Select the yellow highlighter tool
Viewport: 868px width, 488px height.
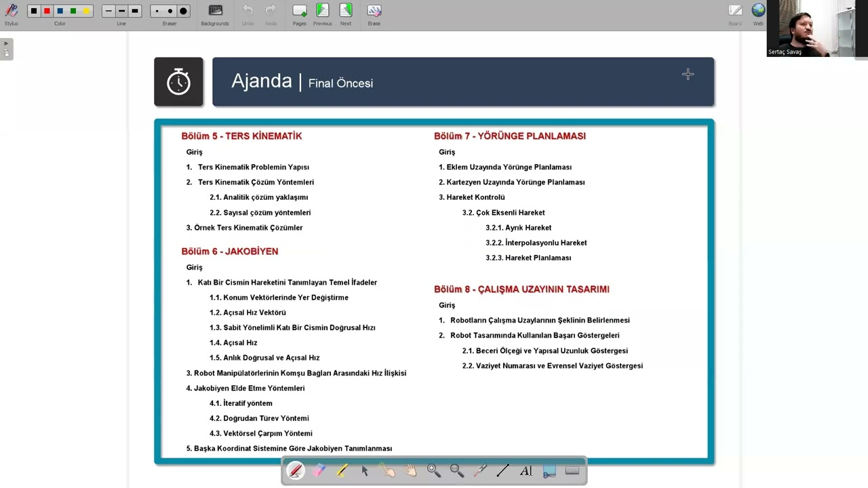tap(342, 470)
